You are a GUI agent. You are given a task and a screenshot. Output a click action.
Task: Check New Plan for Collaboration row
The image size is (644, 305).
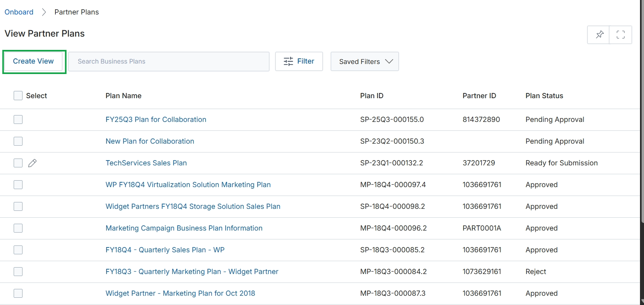tap(18, 141)
